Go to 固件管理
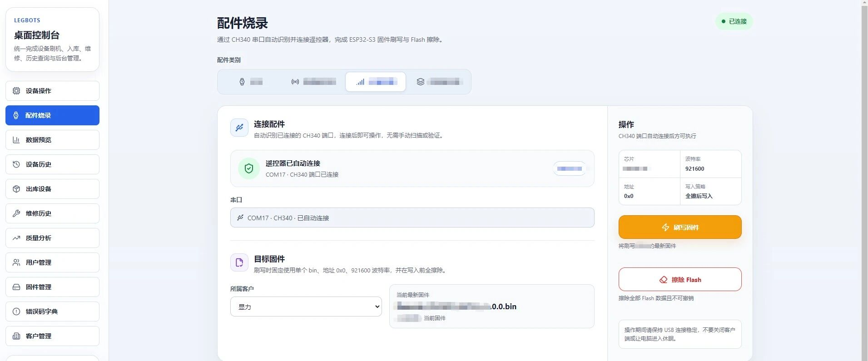Image resolution: width=868 pixels, height=361 pixels. [x=52, y=287]
